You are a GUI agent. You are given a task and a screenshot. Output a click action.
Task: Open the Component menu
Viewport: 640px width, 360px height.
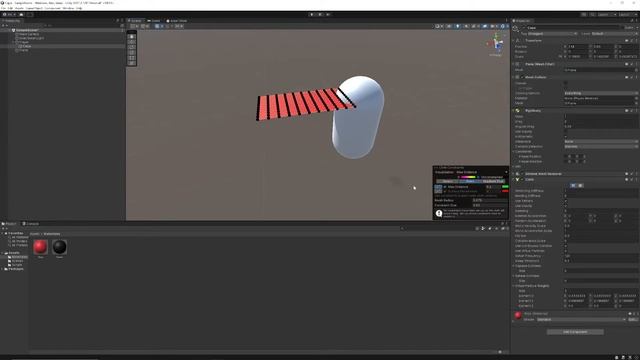[52, 8]
